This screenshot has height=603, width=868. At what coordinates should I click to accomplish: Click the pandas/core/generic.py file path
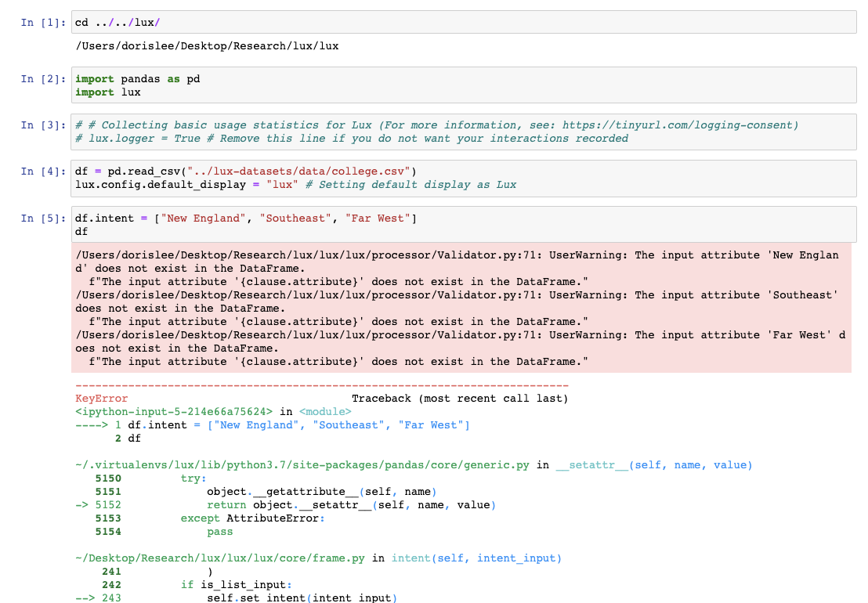click(x=302, y=465)
